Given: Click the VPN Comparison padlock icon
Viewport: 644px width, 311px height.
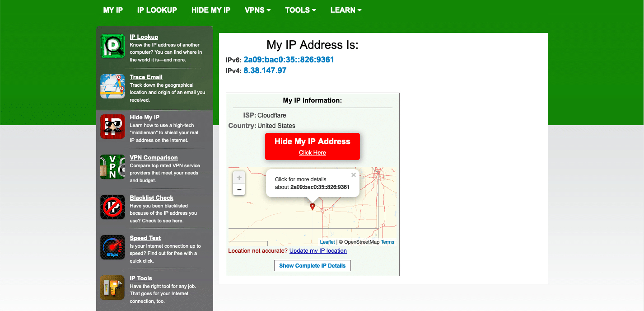Looking at the screenshot, I should pyautogui.click(x=112, y=167).
